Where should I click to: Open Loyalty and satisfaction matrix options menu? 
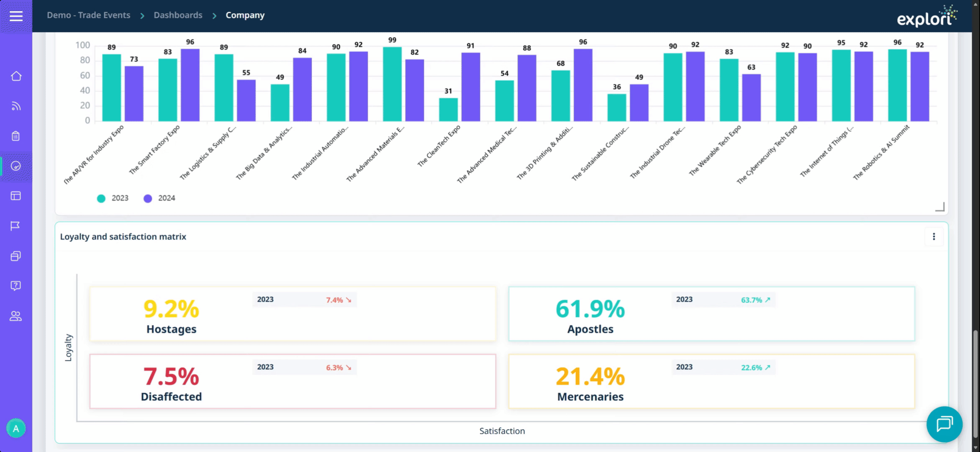tap(934, 236)
